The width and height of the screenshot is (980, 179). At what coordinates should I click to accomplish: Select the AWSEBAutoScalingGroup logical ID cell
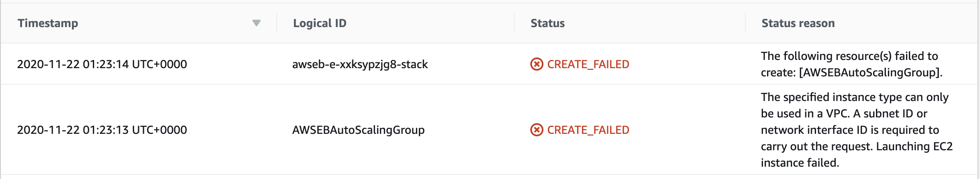[358, 130]
